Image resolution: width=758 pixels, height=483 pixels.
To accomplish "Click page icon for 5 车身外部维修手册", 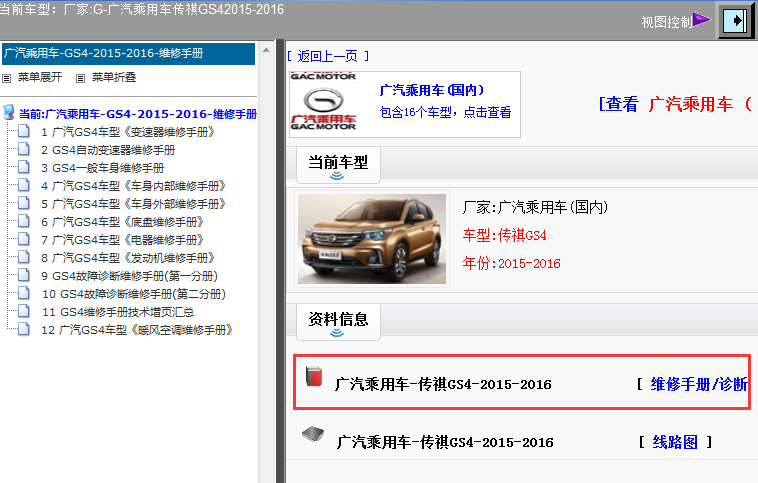I will (x=24, y=203).
